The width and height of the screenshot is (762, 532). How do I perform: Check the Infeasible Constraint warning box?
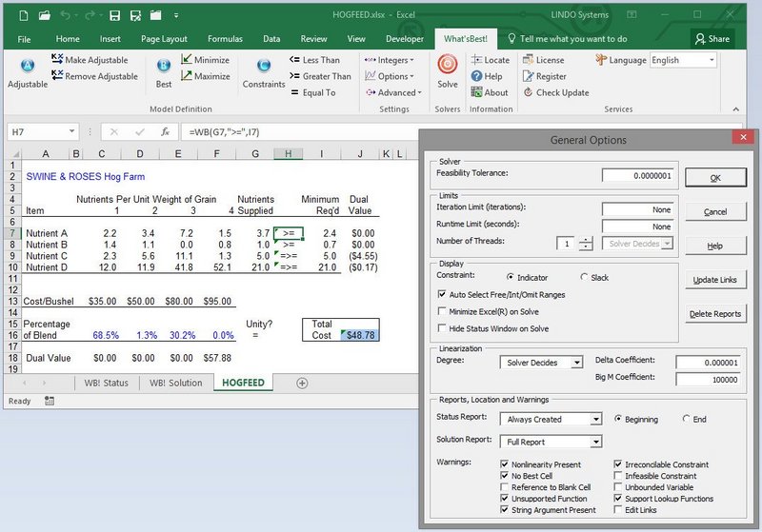618,476
